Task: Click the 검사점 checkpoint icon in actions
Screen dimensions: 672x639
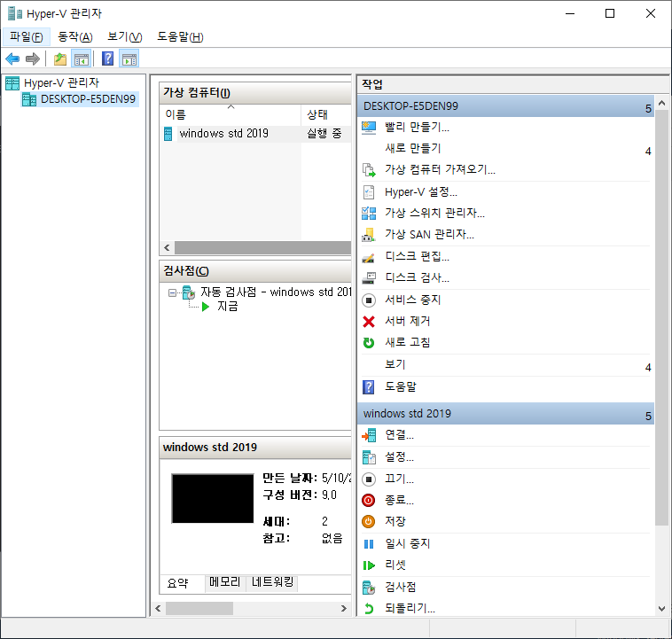Action: click(369, 588)
